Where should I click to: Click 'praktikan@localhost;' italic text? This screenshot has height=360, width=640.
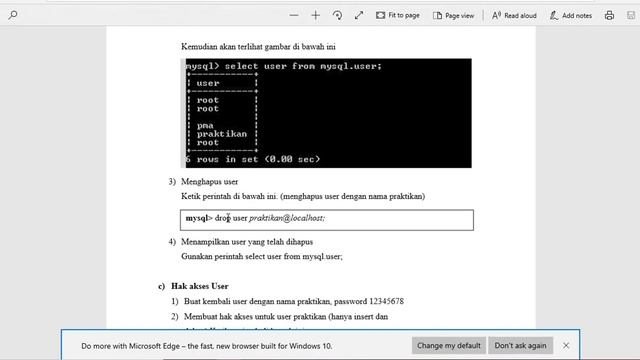coord(287,218)
